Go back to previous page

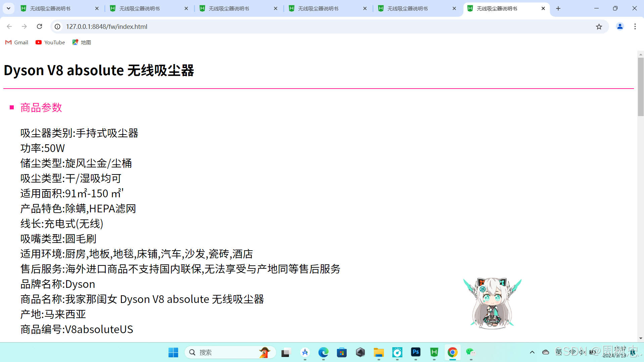9,27
